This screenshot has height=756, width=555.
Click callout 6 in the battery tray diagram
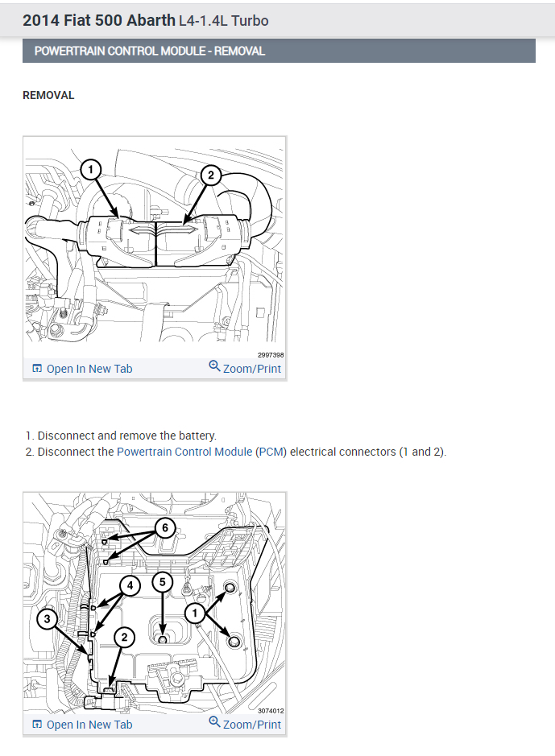pyautogui.click(x=165, y=528)
